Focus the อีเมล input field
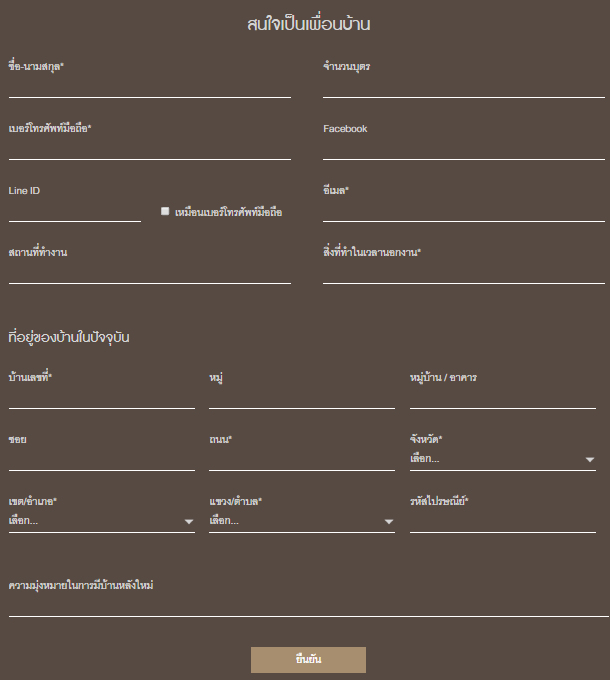Screen dimensions: 610x680 click(x=463, y=211)
